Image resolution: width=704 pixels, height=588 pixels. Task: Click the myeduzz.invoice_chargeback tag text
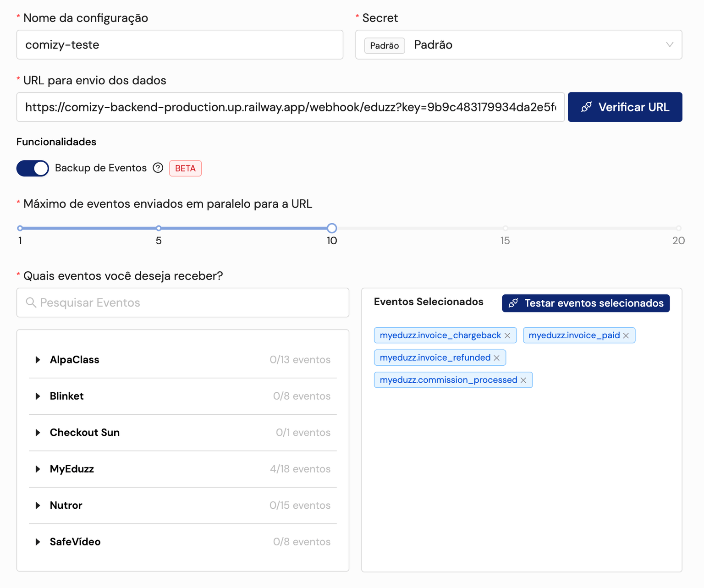coord(440,335)
